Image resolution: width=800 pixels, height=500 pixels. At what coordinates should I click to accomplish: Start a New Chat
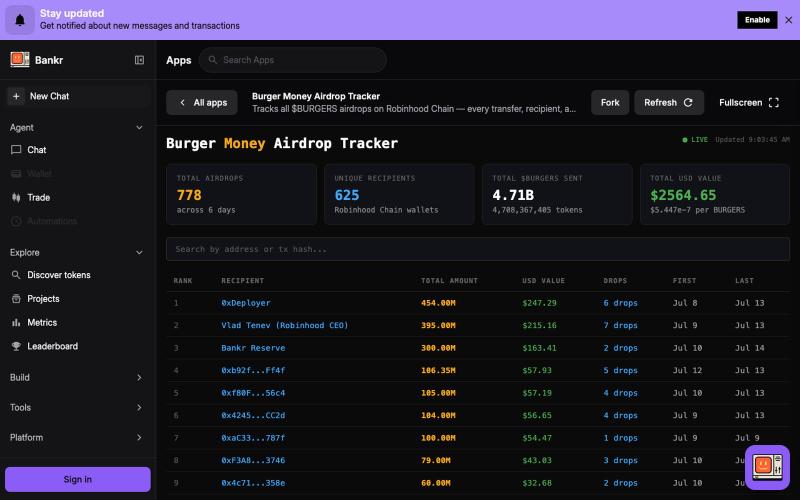click(x=78, y=96)
